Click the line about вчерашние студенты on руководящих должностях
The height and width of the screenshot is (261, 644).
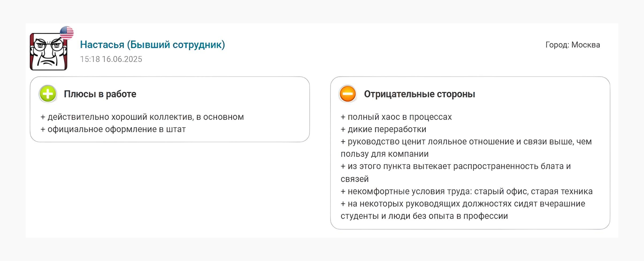point(463,204)
